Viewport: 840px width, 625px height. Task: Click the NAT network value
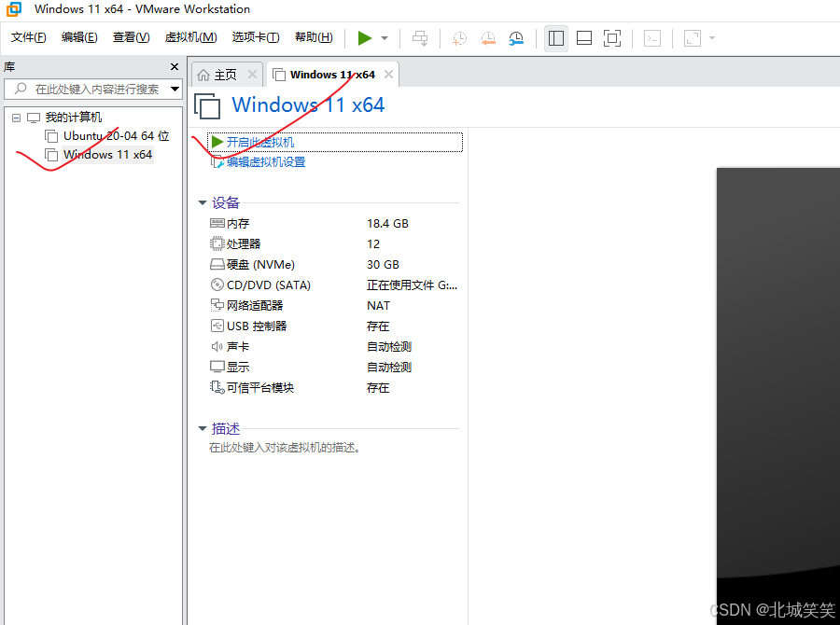(x=378, y=306)
